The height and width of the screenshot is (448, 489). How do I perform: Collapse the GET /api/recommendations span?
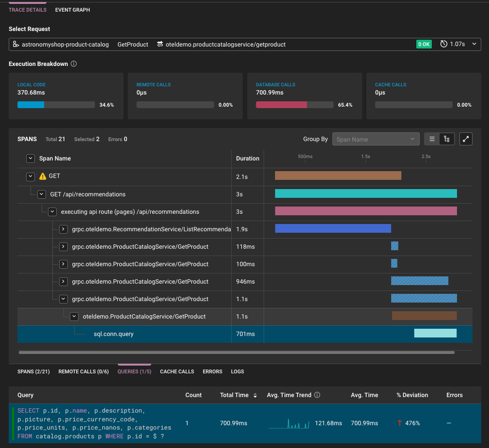point(42,194)
